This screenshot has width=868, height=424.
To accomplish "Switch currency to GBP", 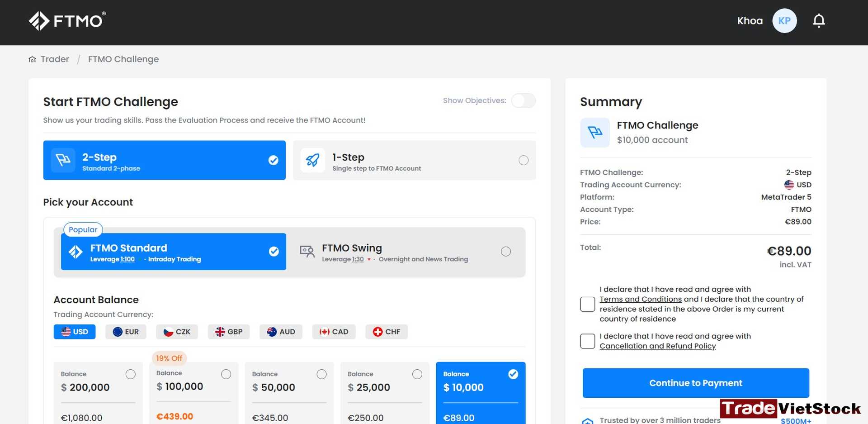I will point(229,332).
